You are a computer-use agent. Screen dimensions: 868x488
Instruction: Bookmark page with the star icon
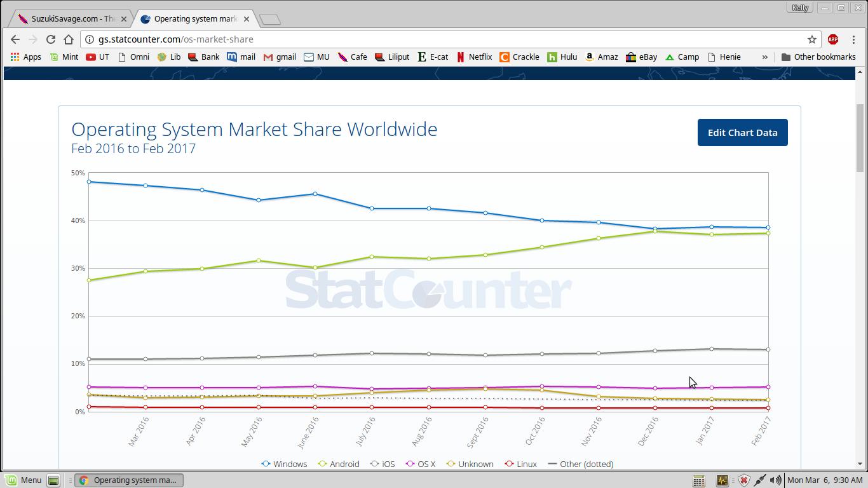(811, 39)
